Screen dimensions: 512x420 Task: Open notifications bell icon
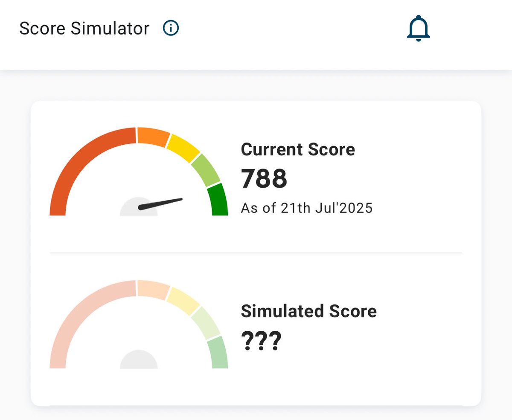[419, 29]
